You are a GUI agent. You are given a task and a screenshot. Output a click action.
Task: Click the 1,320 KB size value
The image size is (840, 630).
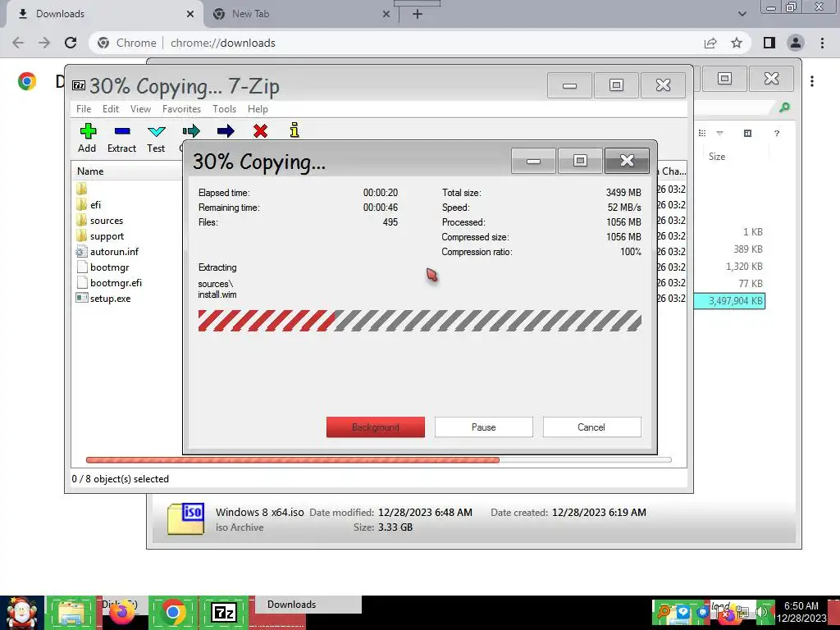[x=744, y=267]
